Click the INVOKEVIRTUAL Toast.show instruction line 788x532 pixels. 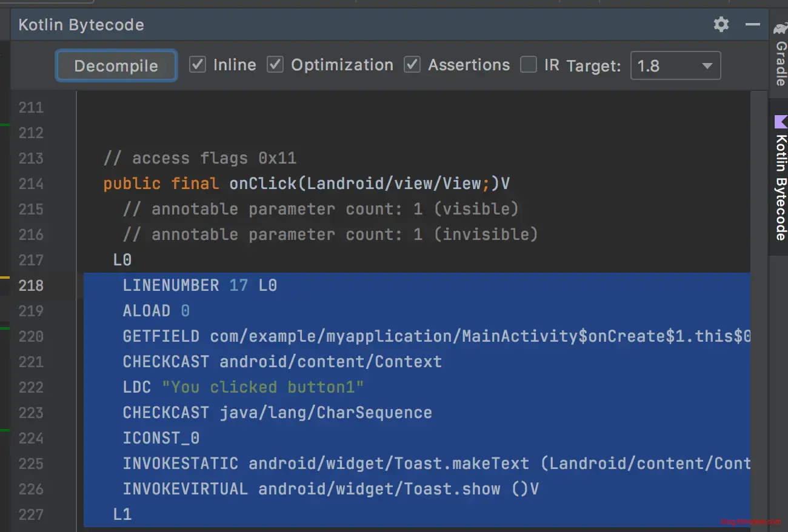click(x=330, y=489)
